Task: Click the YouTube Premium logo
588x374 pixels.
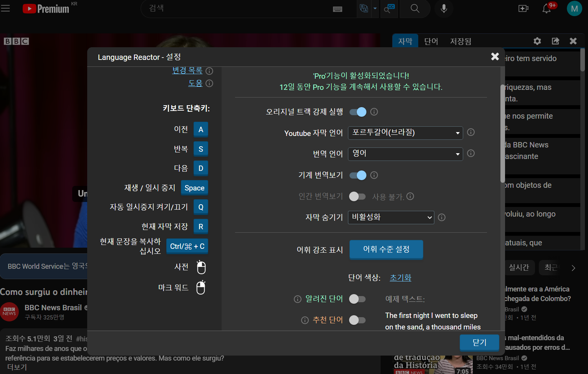Action: coord(46,8)
